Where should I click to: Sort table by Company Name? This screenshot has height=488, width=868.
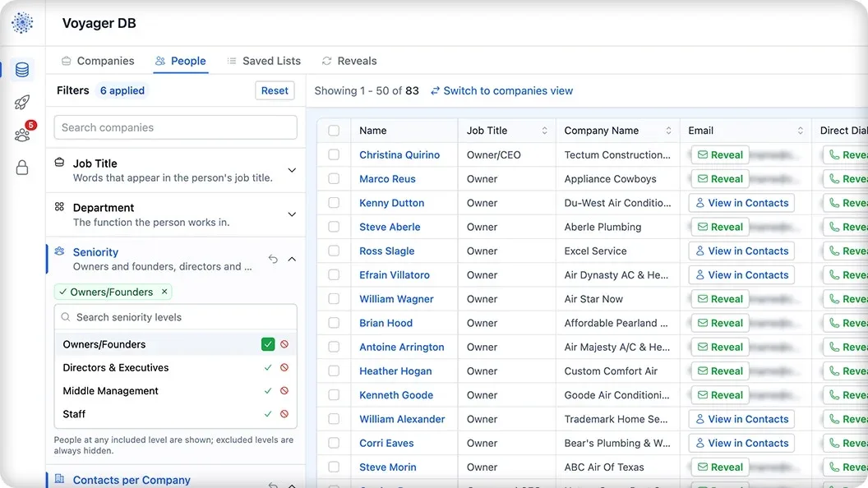[669, 131]
